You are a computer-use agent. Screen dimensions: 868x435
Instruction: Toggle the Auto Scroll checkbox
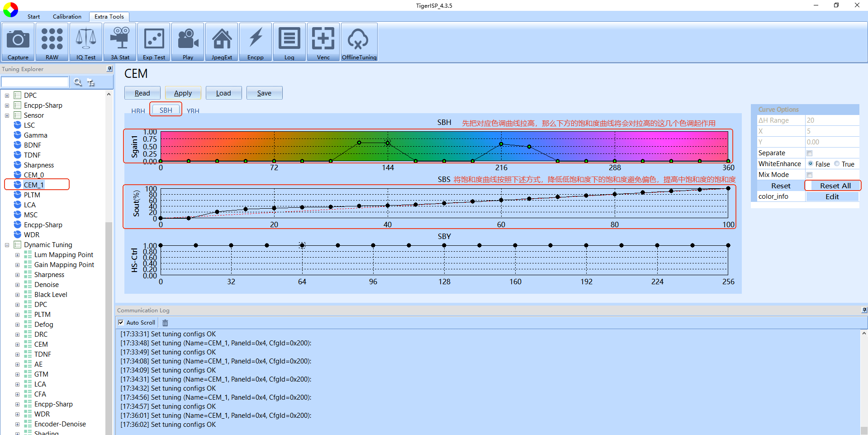coord(121,323)
